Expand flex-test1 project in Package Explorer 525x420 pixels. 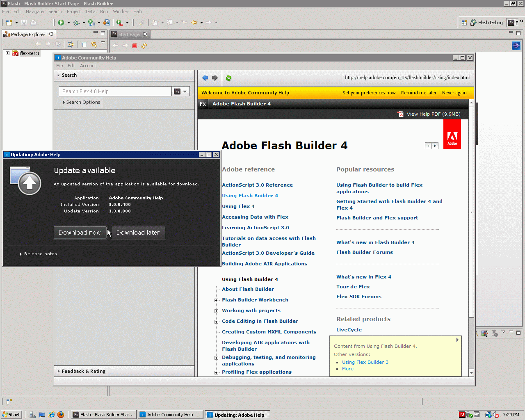(x=7, y=53)
